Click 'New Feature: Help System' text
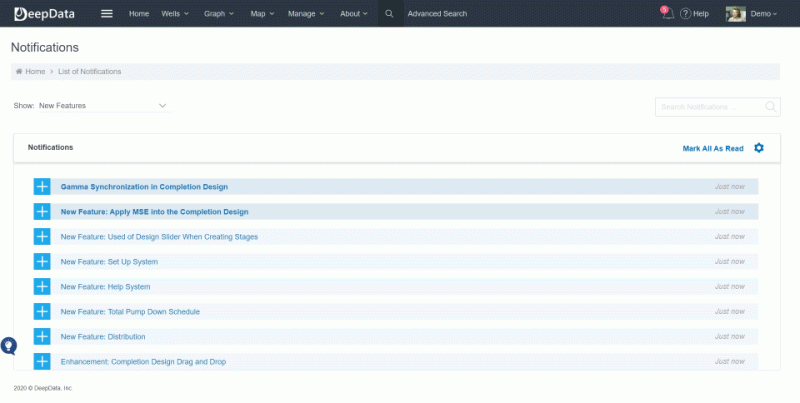The width and height of the screenshot is (800, 403). pos(106,287)
